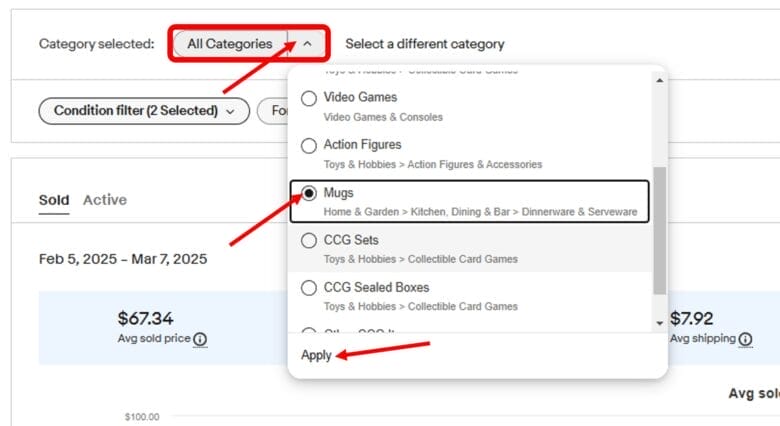Switch to the Active tab
This screenshot has height=426, width=780.
105,200
